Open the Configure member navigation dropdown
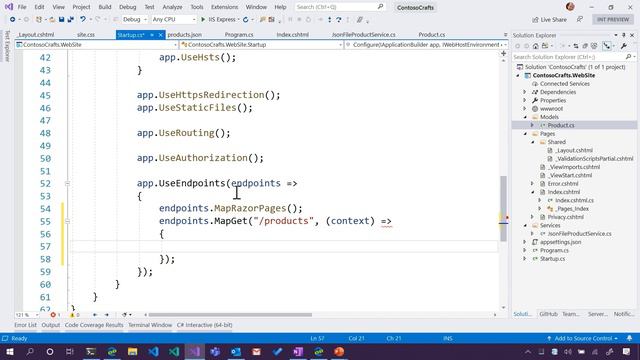This screenshot has width=640, height=360. [x=426, y=44]
